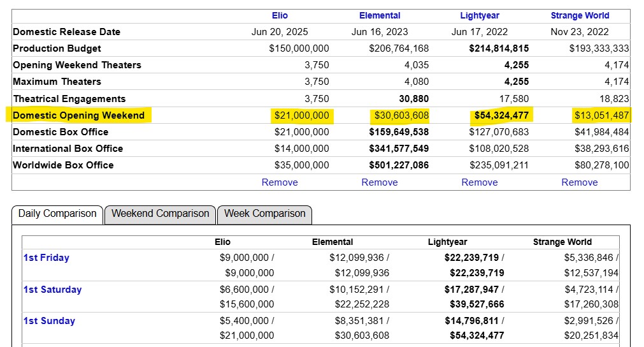Click Elemental's $501,227,086 worldwide box office

[399, 165]
